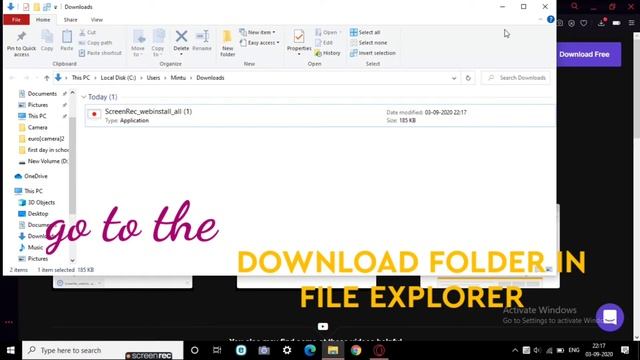Viewport: 640px width, 360px height.
Task: Click Paste shortcut in ribbon
Action: pyautogui.click(x=100, y=53)
